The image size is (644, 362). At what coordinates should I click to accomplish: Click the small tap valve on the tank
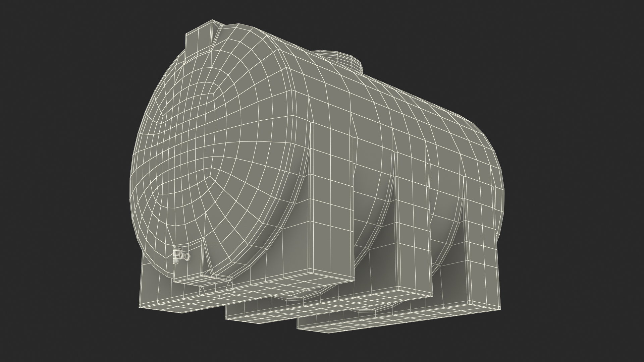[x=181, y=255]
